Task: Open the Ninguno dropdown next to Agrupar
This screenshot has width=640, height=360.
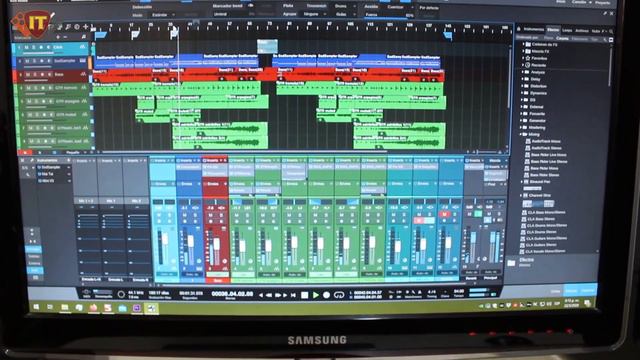Action: [x=313, y=14]
